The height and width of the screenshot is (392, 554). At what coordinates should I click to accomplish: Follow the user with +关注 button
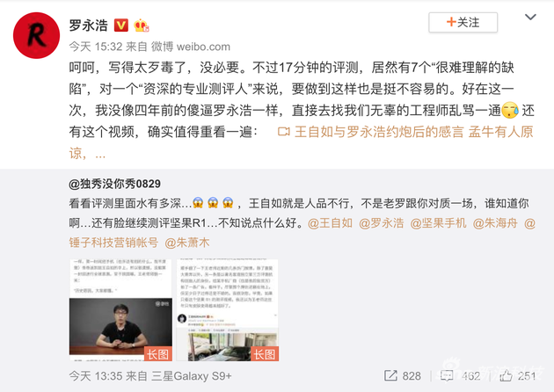pyautogui.click(x=463, y=23)
